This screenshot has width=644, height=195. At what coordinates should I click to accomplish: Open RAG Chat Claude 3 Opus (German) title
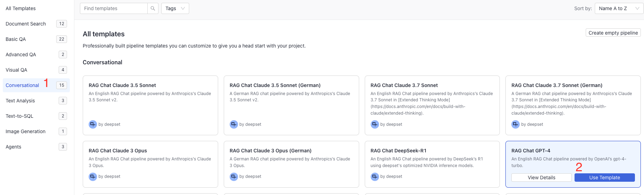point(271,151)
